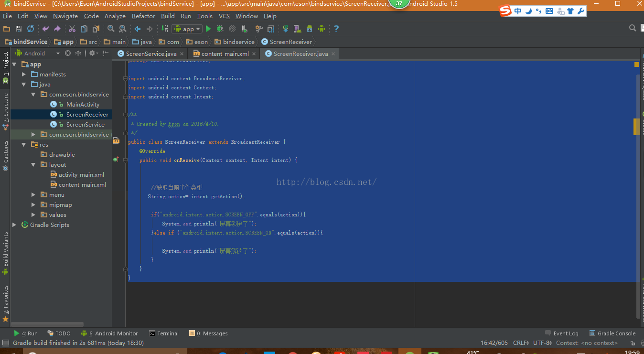The image size is (644, 354).
Task: Collapse the layout folder node
Action: coord(33,165)
